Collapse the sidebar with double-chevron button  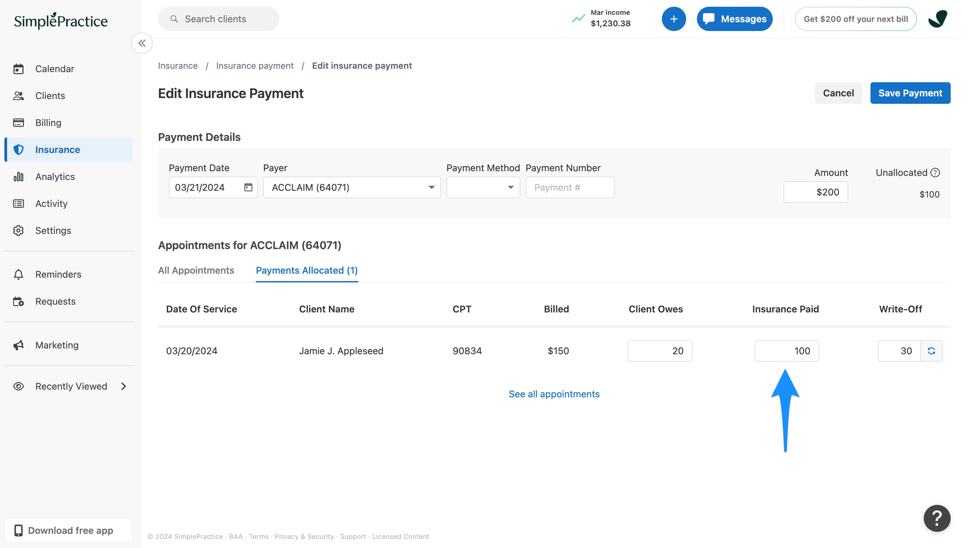point(142,43)
